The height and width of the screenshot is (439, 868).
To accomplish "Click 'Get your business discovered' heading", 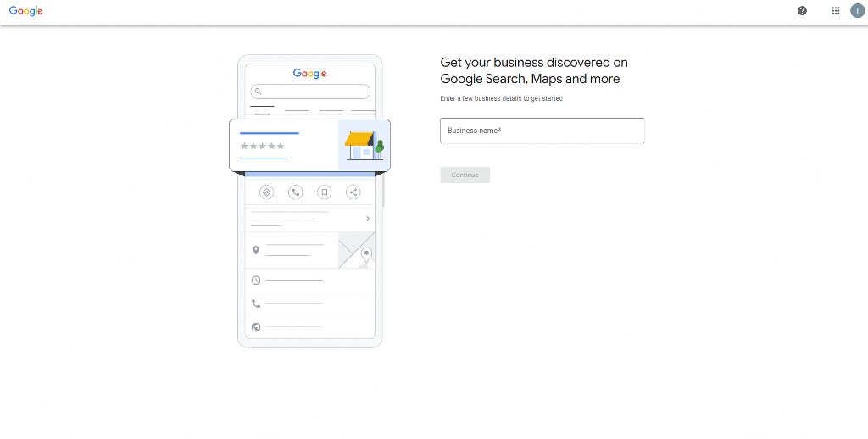I will [x=534, y=70].
